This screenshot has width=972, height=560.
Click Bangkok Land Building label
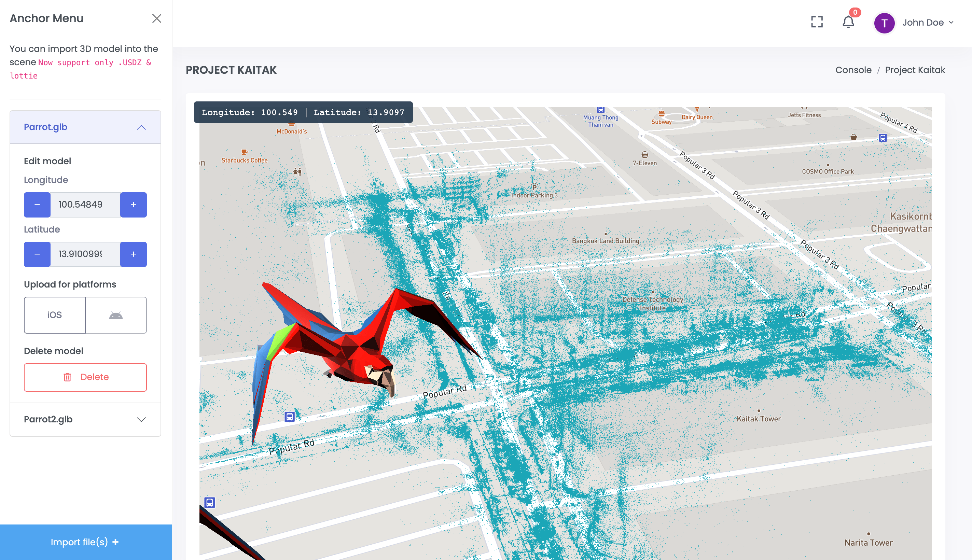[606, 241]
